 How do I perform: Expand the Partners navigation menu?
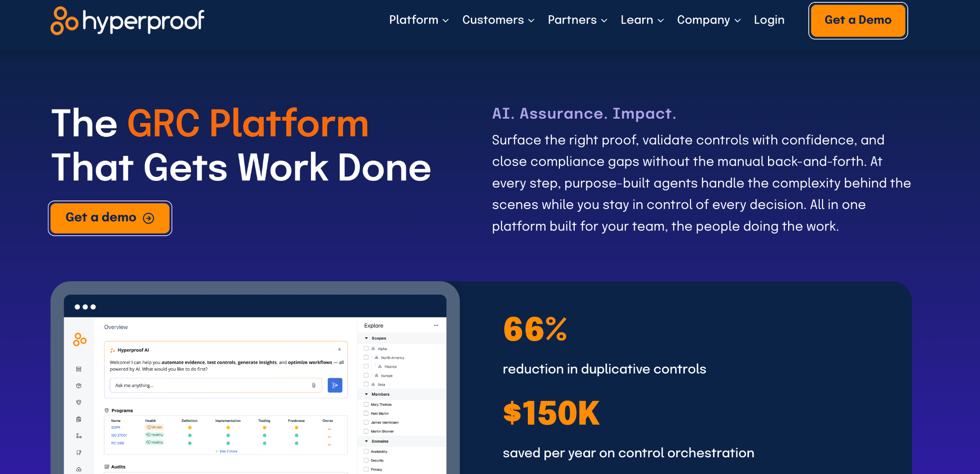tap(578, 20)
